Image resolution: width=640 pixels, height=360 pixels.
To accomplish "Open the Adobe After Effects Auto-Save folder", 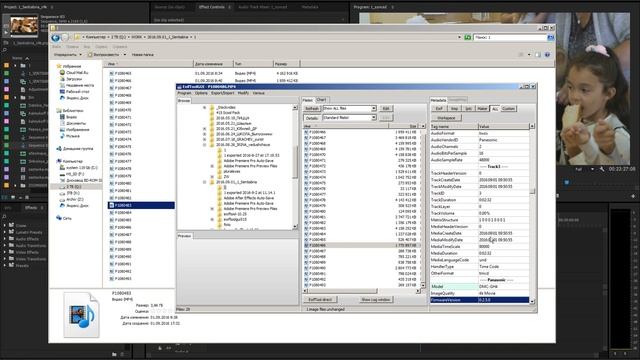I will 249,198.
